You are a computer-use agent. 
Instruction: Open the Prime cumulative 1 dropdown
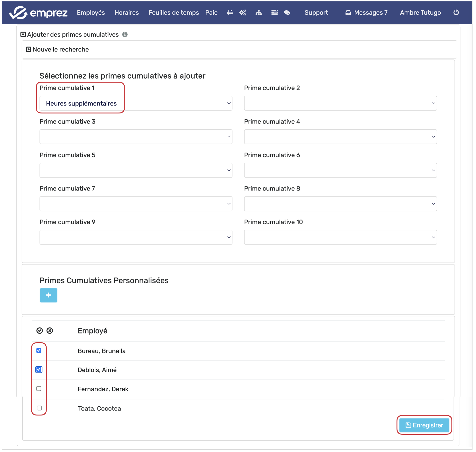coord(136,103)
